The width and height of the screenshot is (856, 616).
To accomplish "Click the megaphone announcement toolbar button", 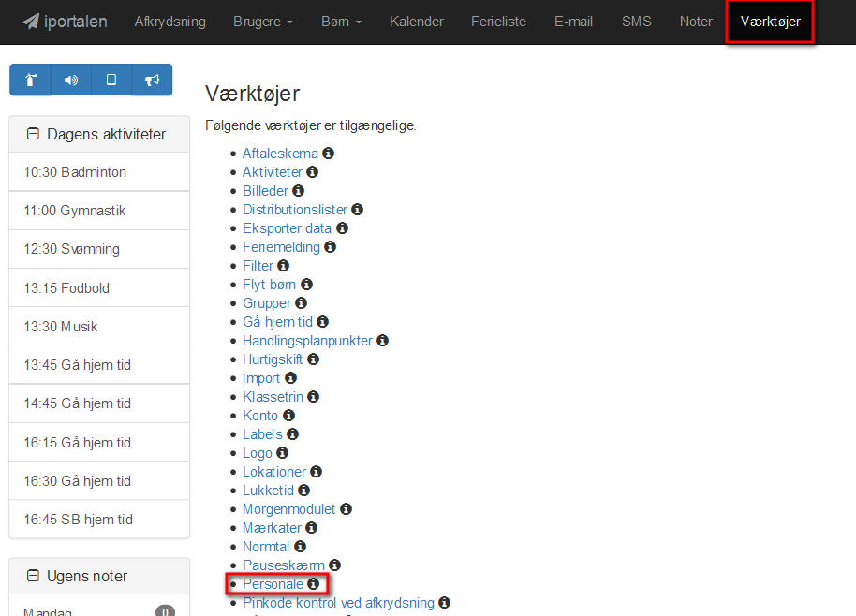I will pos(152,80).
